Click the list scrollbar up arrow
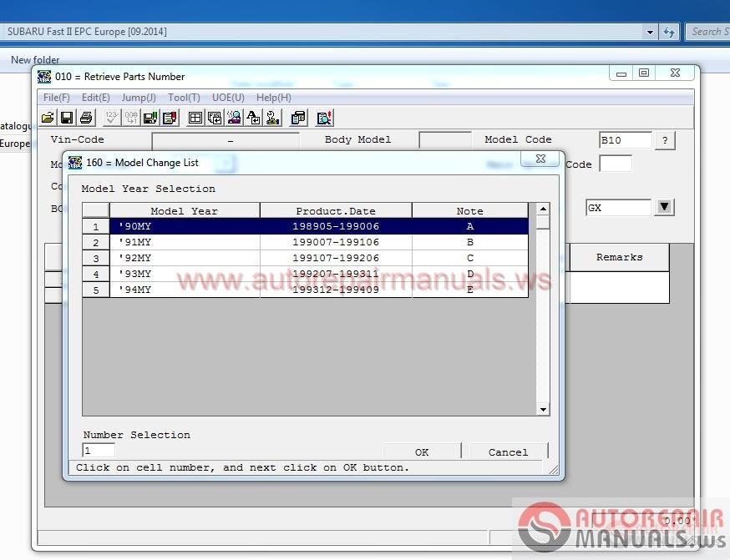Viewport: 730px width, 560px height. point(543,209)
